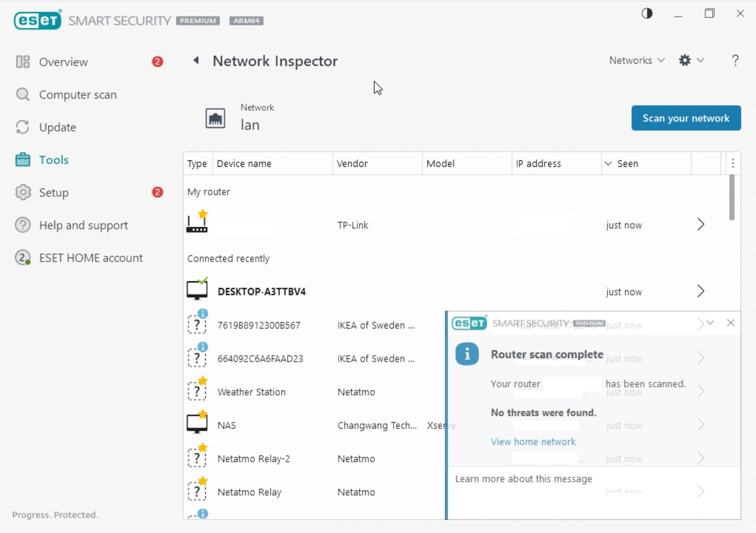
Task: Sort by the Type column header
Action: pos(198,163)
